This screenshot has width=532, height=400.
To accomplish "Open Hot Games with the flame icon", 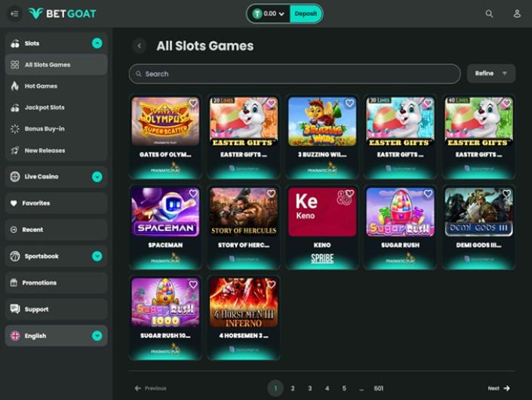I will click(41, 86).
